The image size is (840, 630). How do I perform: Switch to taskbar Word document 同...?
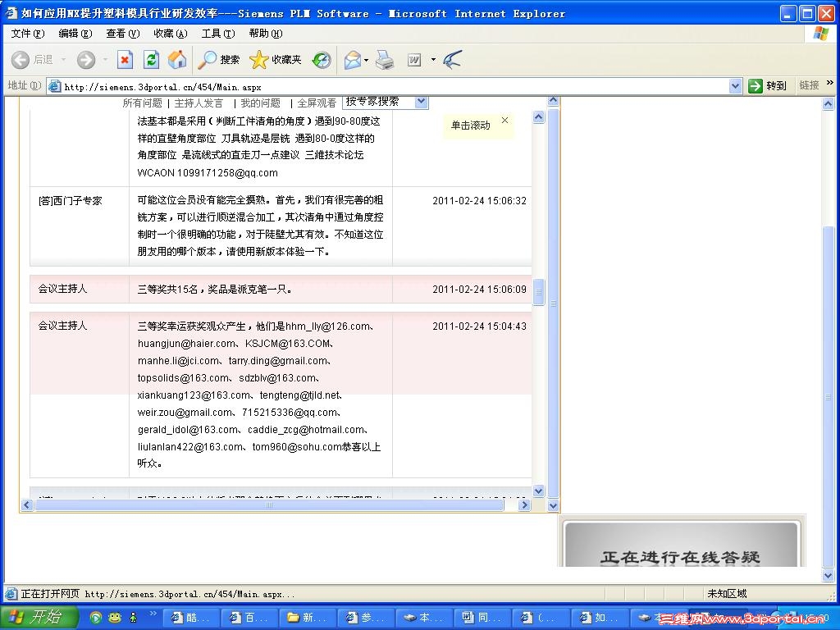(x=482, y=618)
